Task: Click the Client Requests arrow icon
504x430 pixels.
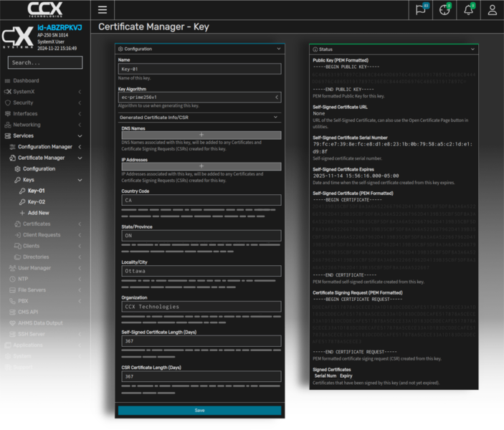Action: (x=17, y=235)
